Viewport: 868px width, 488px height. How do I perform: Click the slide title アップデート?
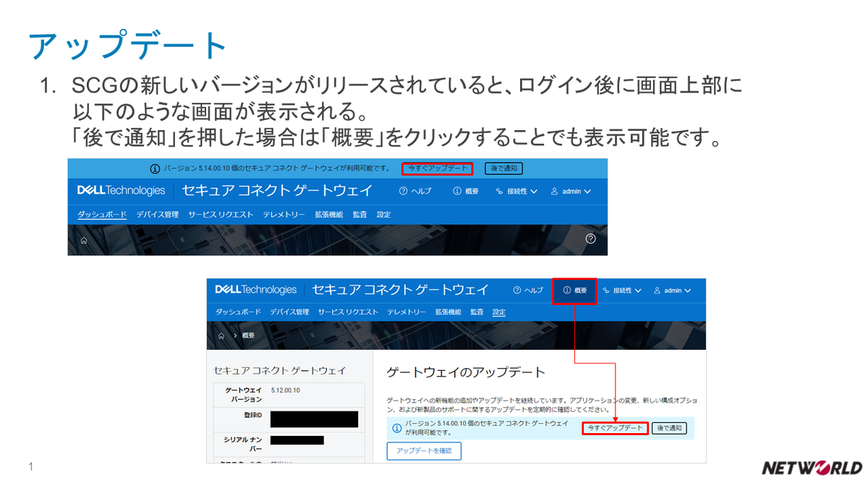[x=128, y=45]
